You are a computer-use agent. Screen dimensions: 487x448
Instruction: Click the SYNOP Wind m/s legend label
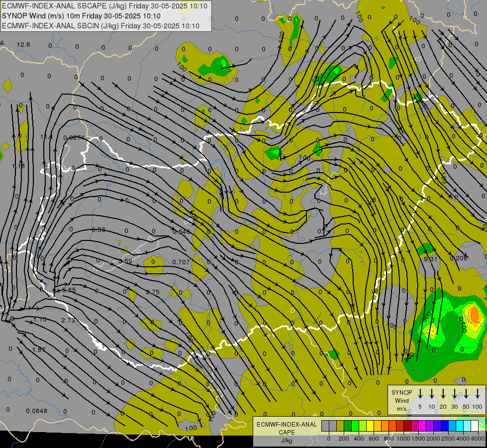point(401,400)
